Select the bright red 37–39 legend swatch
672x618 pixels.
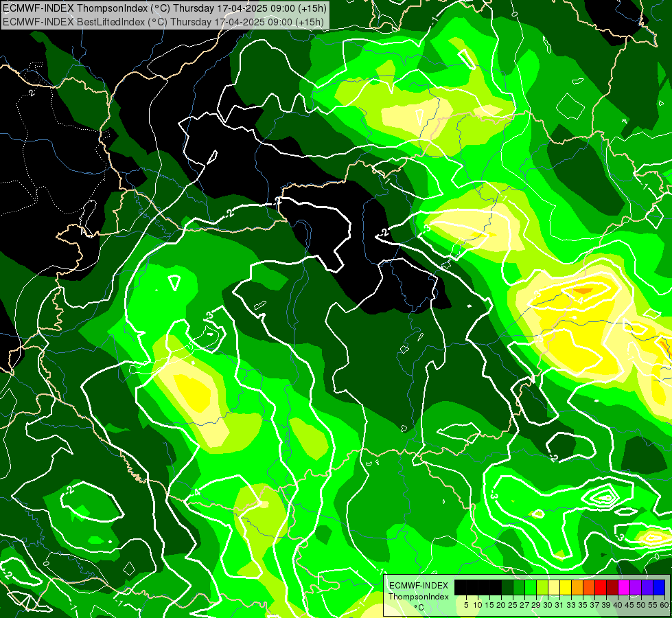click(x=601, y=587)
